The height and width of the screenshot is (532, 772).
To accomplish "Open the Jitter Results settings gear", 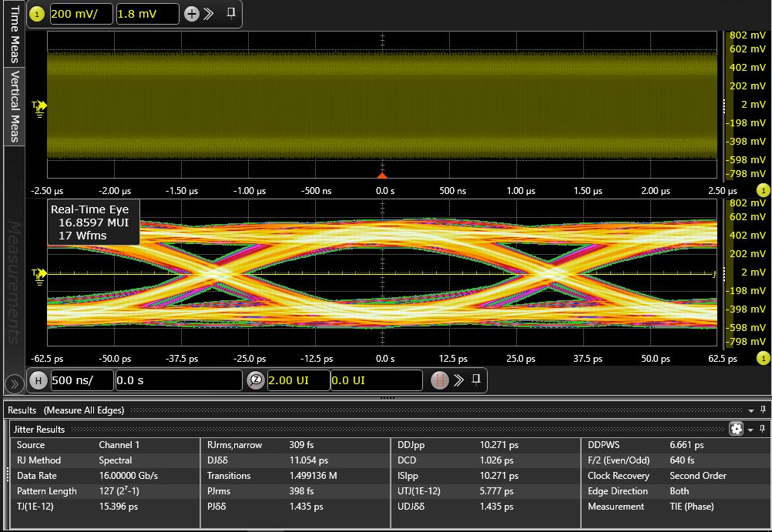I will [736, 429].
